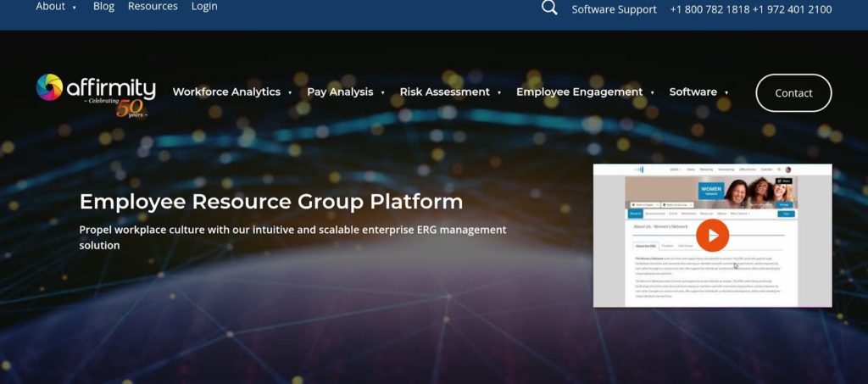
Task: Expand the Employee Engagement dropdown arrow
Action: click(652, 93)
